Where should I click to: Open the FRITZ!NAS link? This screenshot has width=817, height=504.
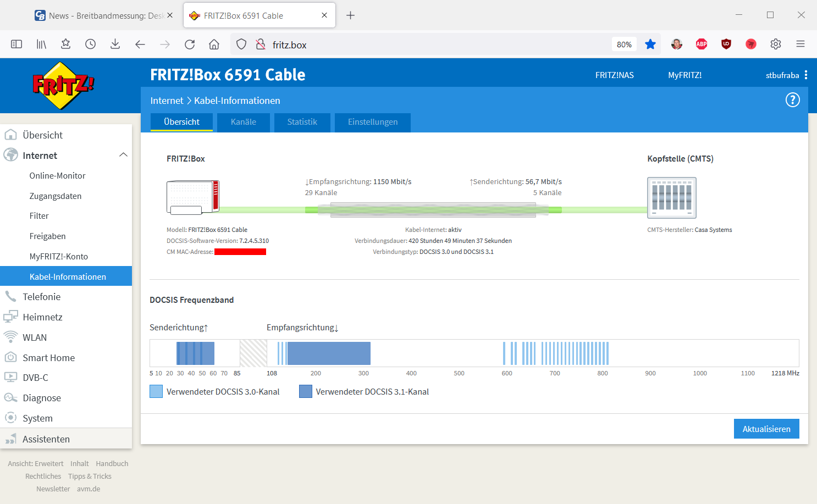pos(615,75)
